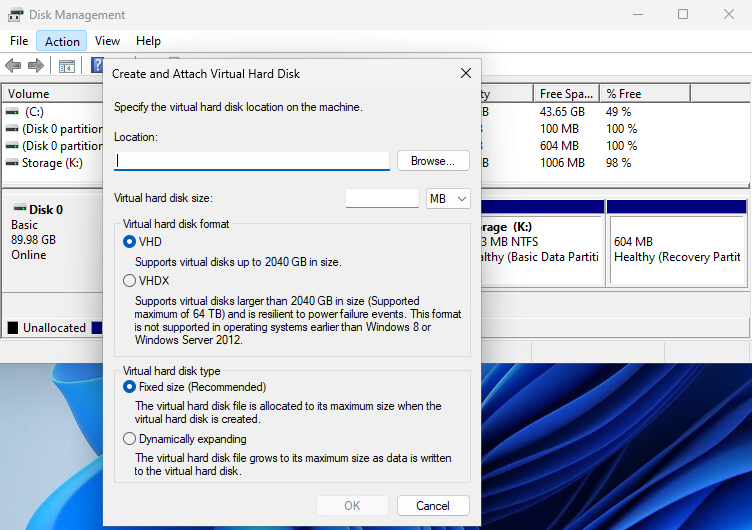
Task: Click the 89.98 GB disk size text
Action: (34, 239)
